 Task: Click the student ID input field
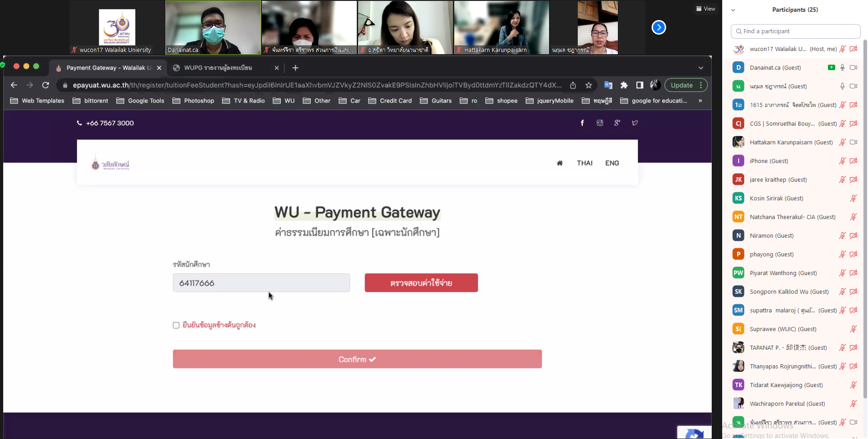[x=261, y=283]
